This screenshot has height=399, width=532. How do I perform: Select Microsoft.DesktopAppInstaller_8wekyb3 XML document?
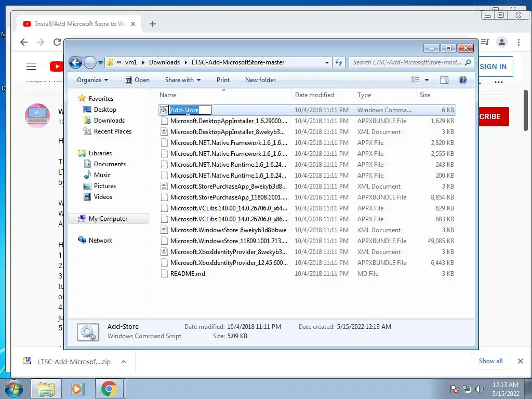click(307, 131)
